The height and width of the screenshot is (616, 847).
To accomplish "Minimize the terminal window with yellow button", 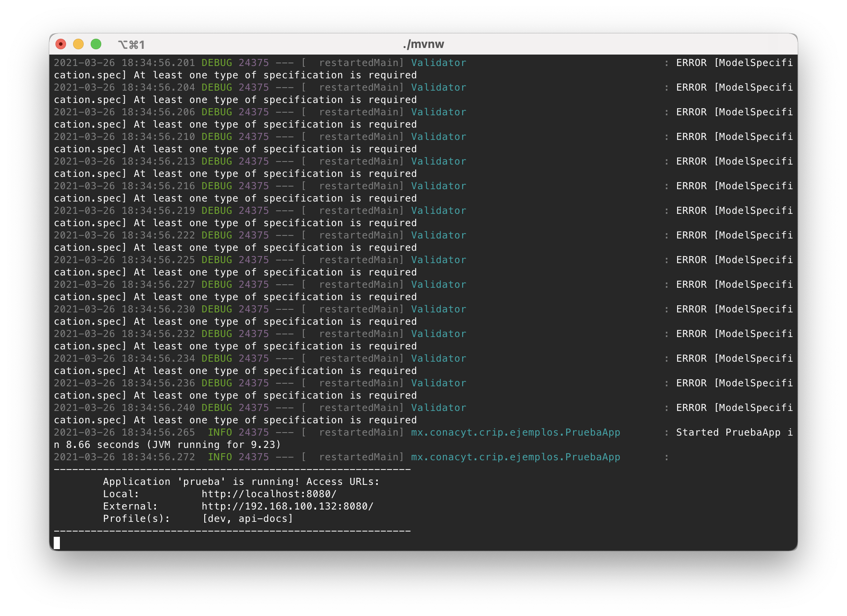I will coord(78,44).
